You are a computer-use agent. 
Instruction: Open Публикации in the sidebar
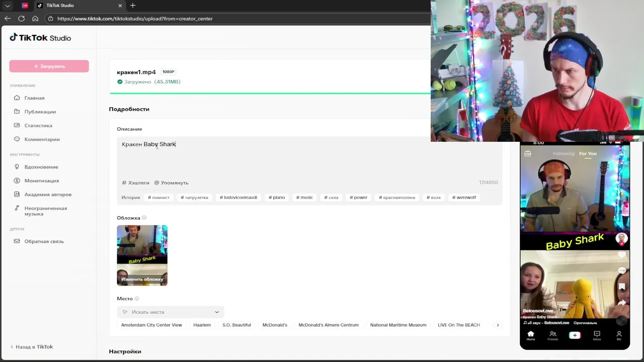[40, 112]
